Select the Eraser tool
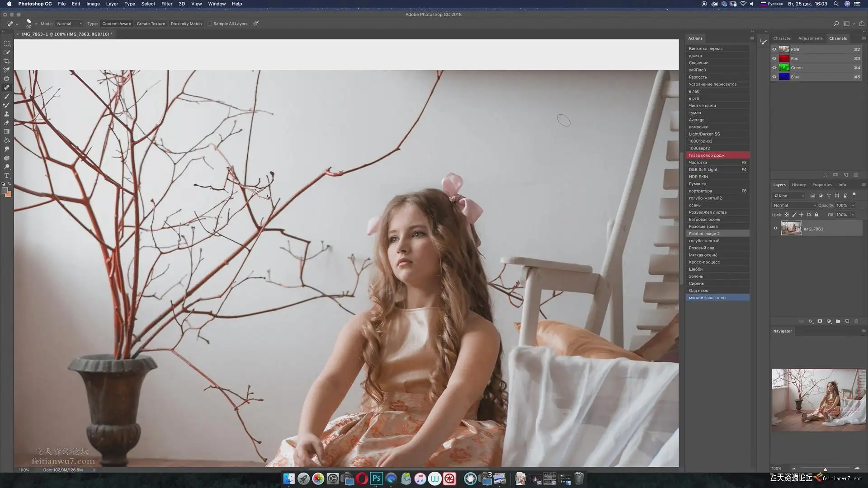868x488 pixels. [x=6, y=123]
